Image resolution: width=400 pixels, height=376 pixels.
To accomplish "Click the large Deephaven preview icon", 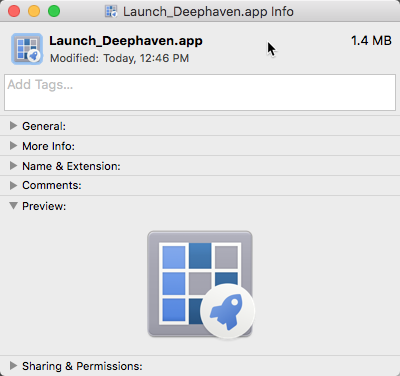I will pyautogui.click(x=200, y=284).
